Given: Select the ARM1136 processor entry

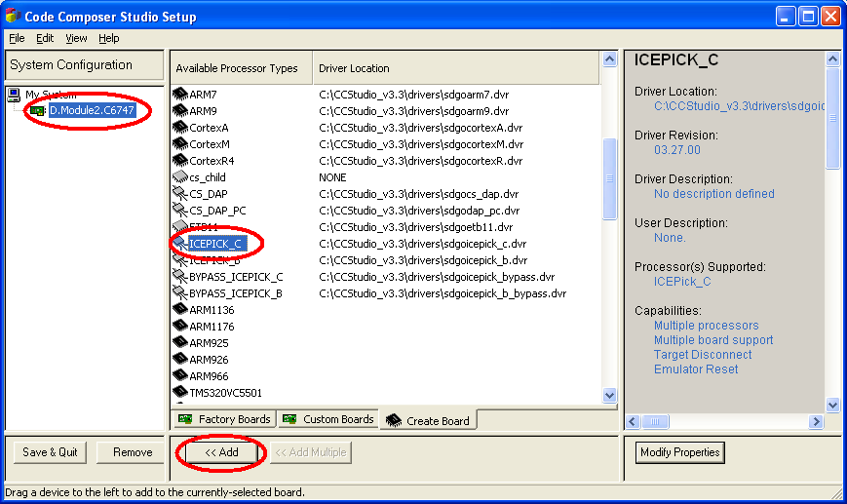Looking at the screenshot, I should (x=212, y=310).
